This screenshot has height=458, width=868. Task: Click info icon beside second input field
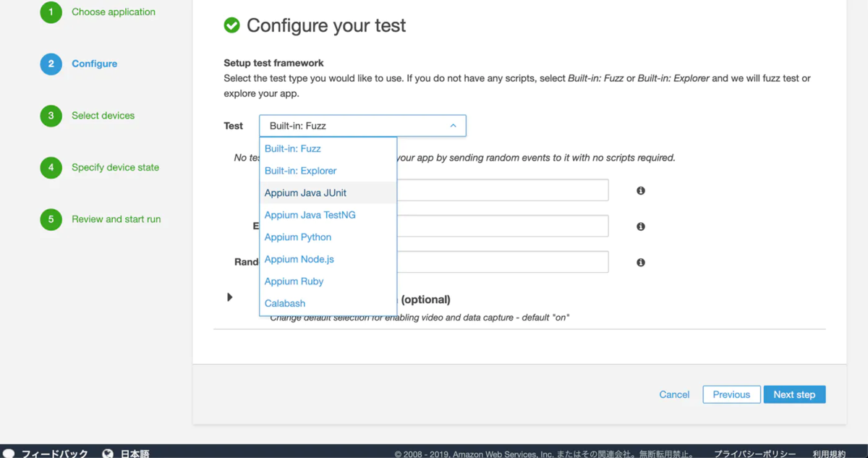(x=641, y=226)
